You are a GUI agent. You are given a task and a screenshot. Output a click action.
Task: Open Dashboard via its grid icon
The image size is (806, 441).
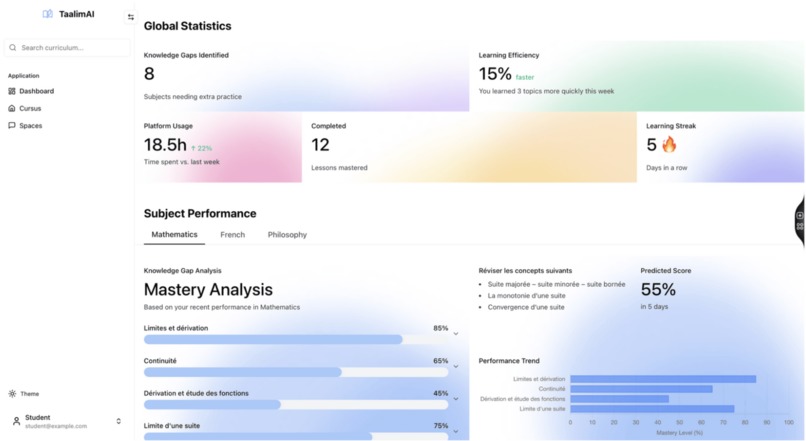(12, 91)
